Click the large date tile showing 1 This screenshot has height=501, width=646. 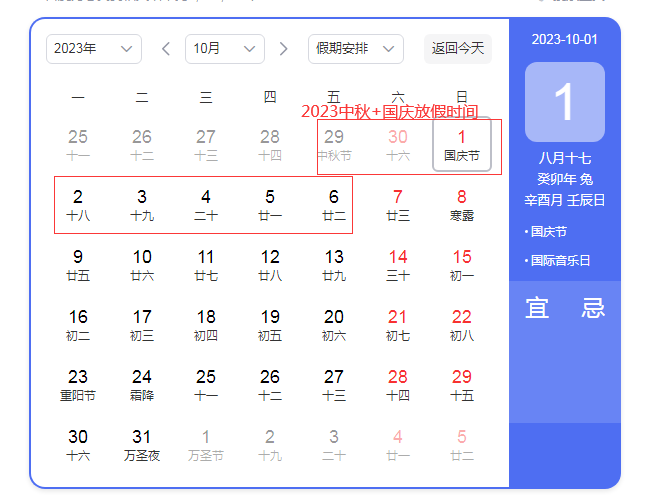click(564, 102)
